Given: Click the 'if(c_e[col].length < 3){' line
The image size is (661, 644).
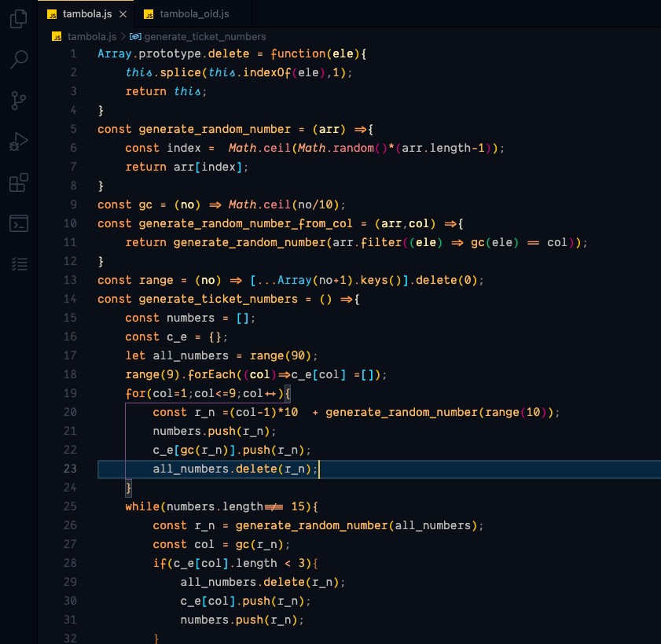Looking at the screenshot, I should pos(236,563).
